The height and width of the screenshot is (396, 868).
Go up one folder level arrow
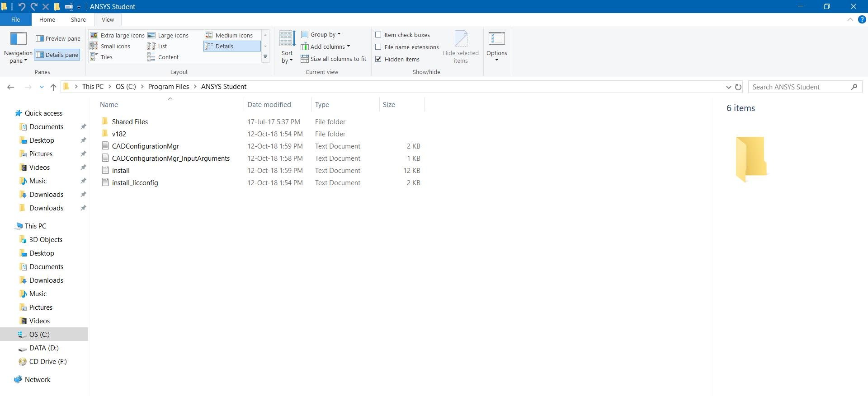click(53, 87)
